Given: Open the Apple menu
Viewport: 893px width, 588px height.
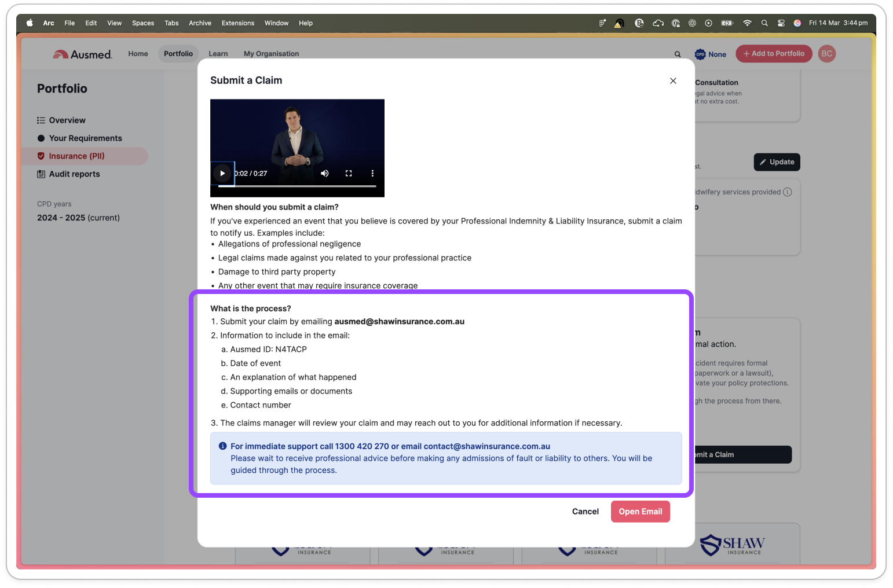Looking at the screenshot, I should (x=30, y=23).
